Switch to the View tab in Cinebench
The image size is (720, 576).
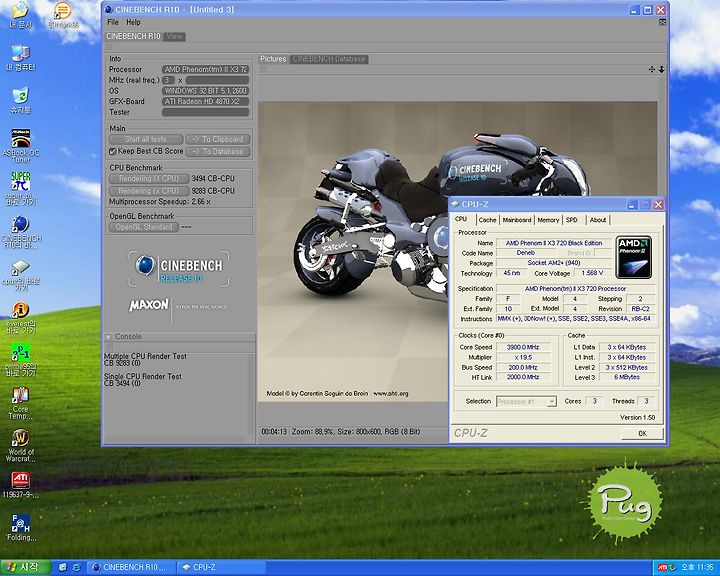point(174,36)
